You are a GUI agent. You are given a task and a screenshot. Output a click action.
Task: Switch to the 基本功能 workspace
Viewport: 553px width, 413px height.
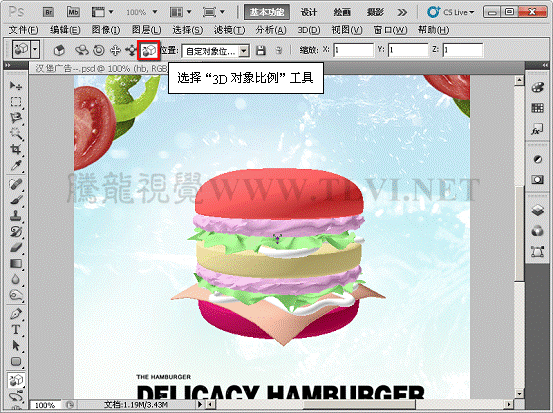tap(267, 12)
